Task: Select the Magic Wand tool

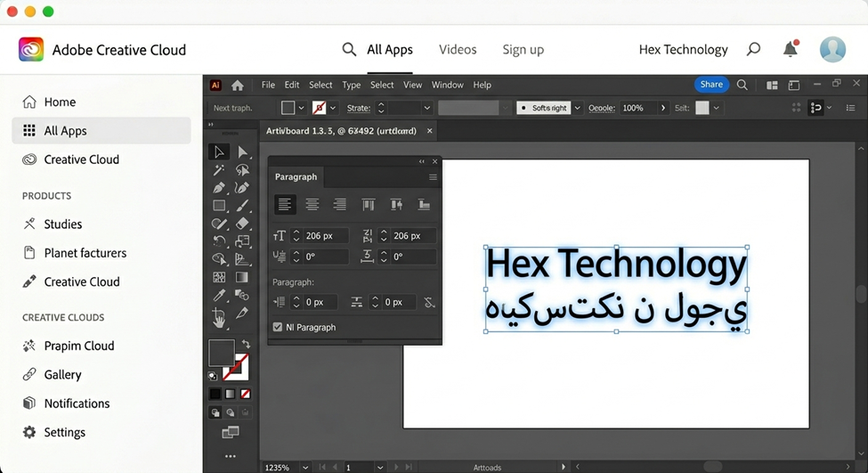Action: tap(219, 170)
